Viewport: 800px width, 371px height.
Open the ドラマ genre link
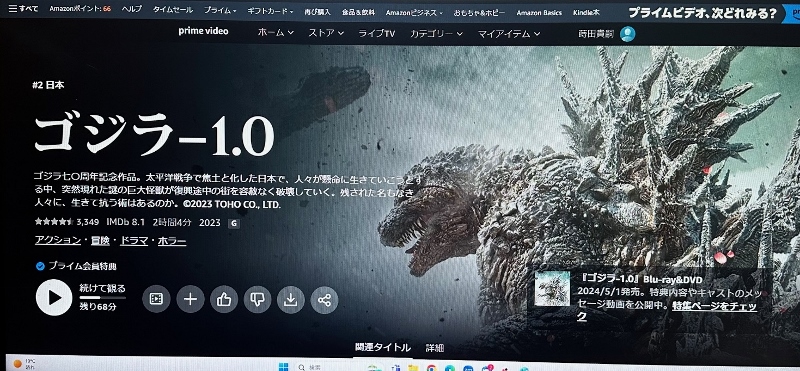(134, 241)
